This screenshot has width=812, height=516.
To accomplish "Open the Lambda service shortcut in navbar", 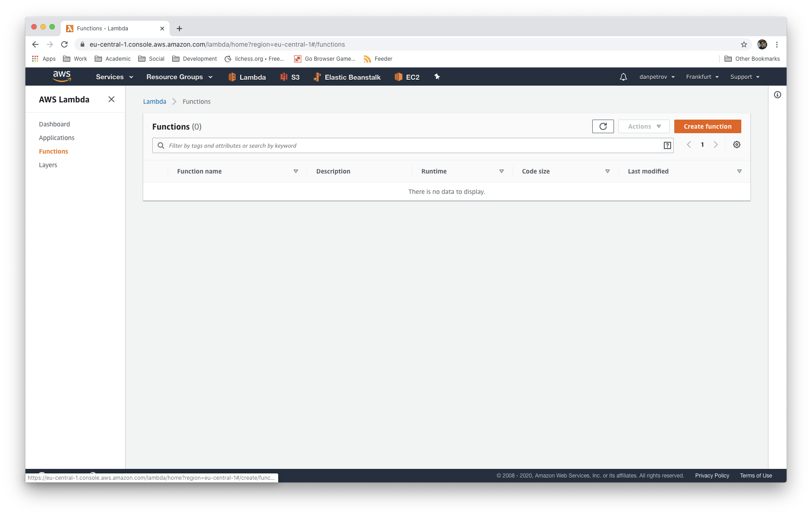I will (247, 77).
